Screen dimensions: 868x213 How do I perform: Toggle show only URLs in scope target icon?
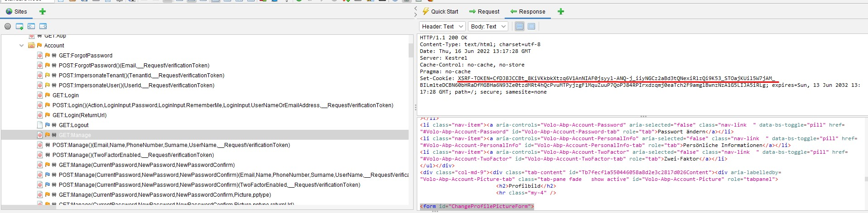tap(8, 26)
